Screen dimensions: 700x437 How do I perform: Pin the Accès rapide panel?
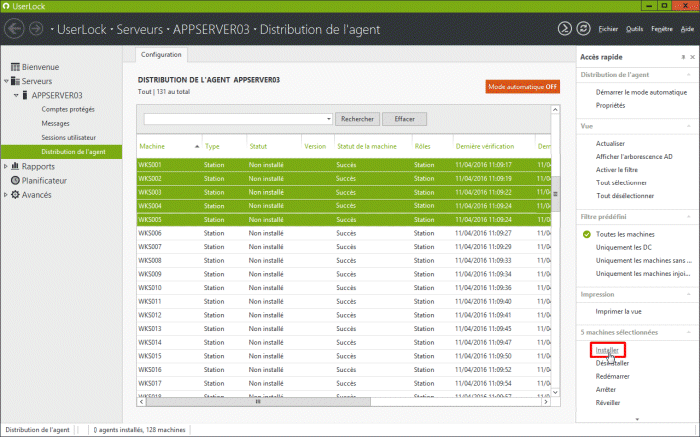683,57
